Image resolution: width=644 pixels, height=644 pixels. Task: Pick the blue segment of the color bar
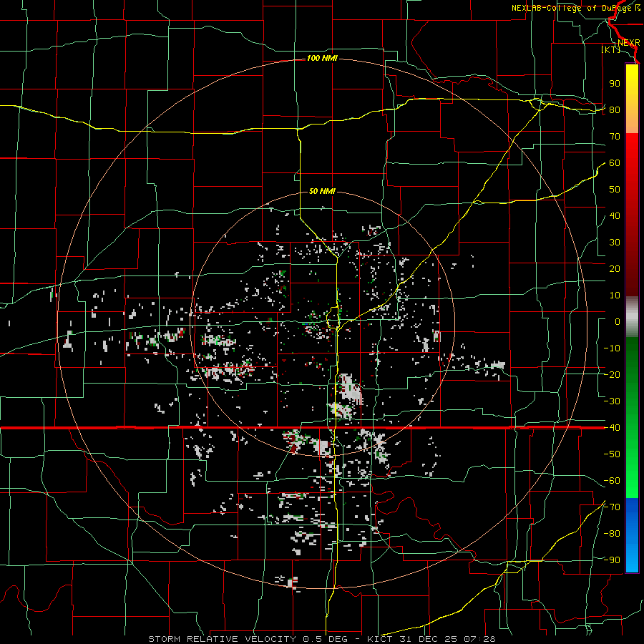click(632, 535)
